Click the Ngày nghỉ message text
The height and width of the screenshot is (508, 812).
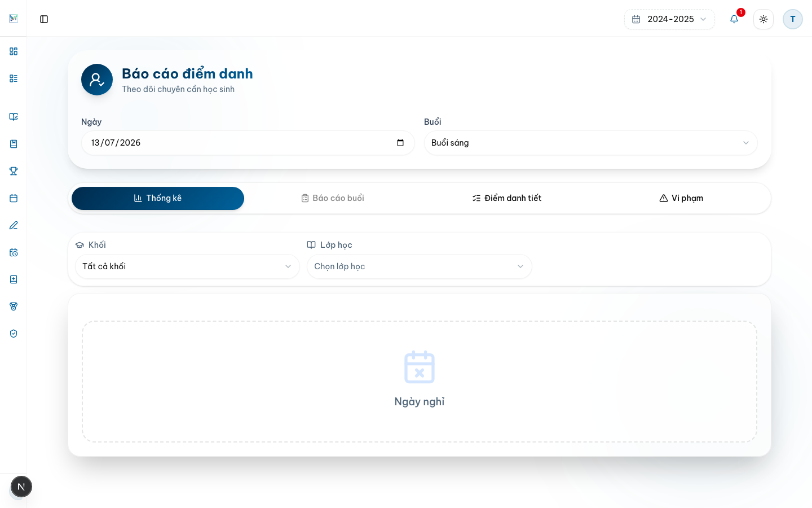point(420,401)
